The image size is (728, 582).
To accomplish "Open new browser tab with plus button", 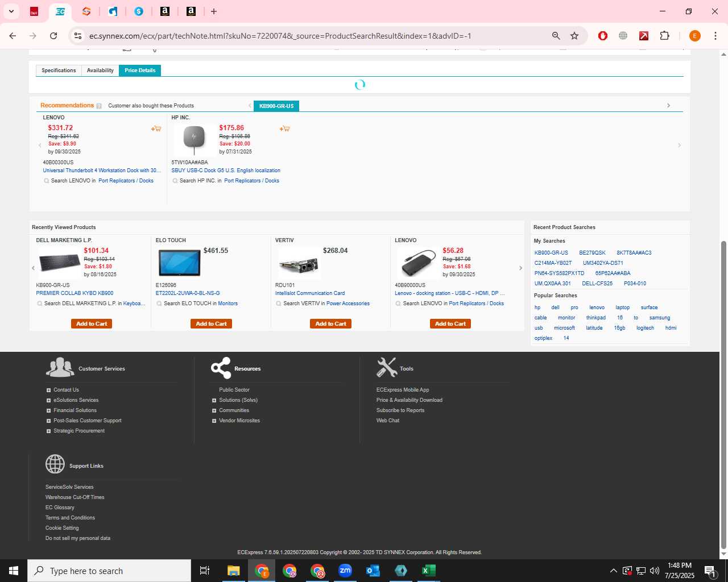I will tap(214, 11).
